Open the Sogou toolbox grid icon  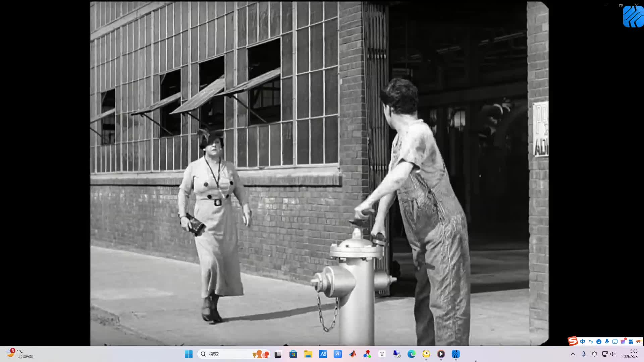point(631,342)
